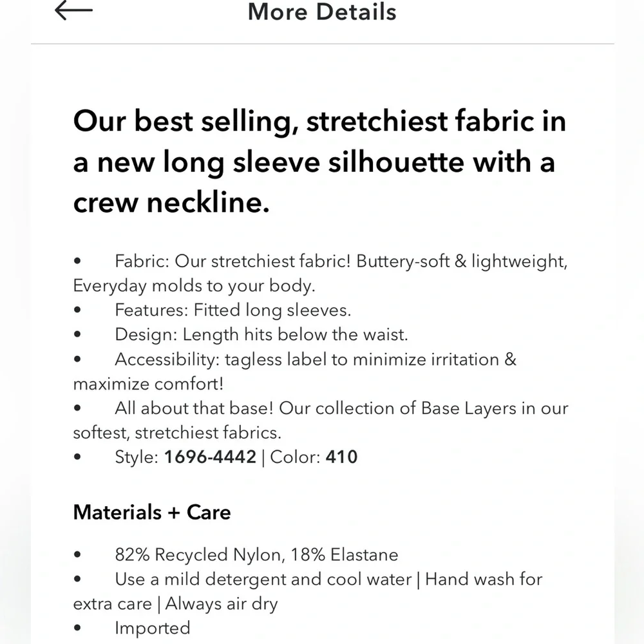
Task: Click the More Details page title
Action: 322,12
